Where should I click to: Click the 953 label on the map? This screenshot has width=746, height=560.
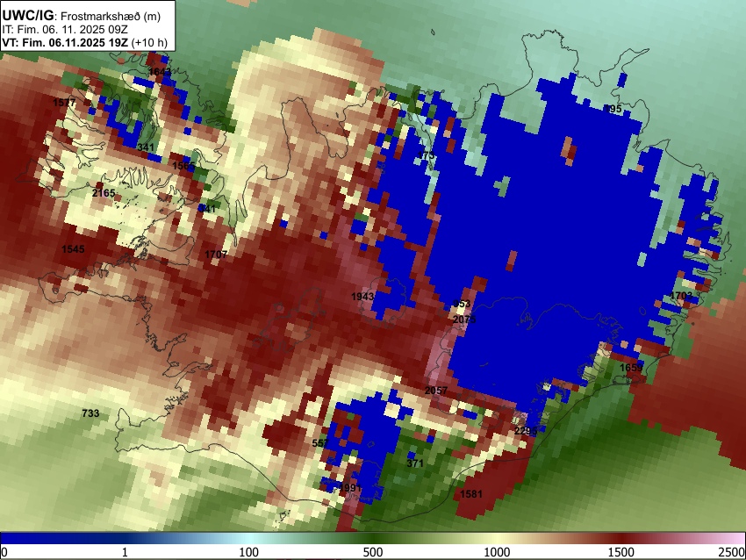462,304
